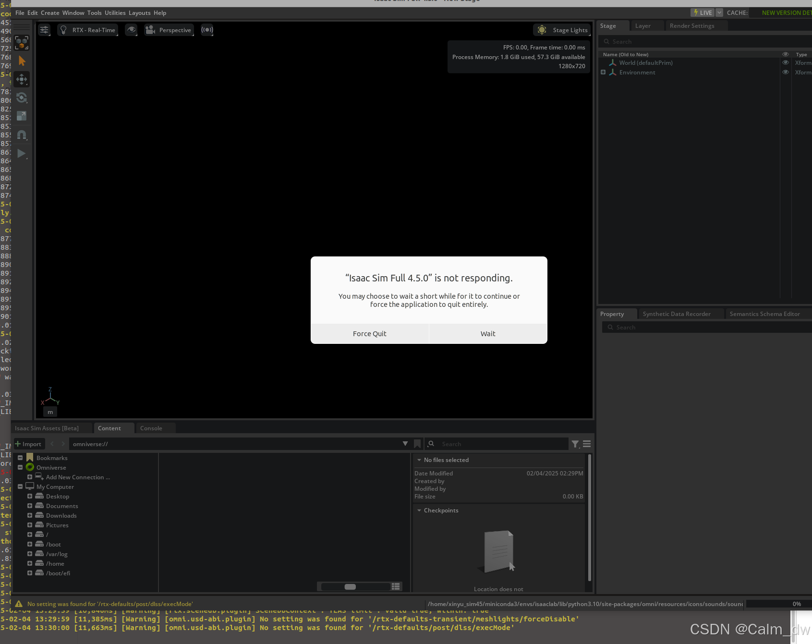The image size is (812, 644).
Task: Collapse the Checkpoints section
Action: pyautogui.click(x=419, y=510)
